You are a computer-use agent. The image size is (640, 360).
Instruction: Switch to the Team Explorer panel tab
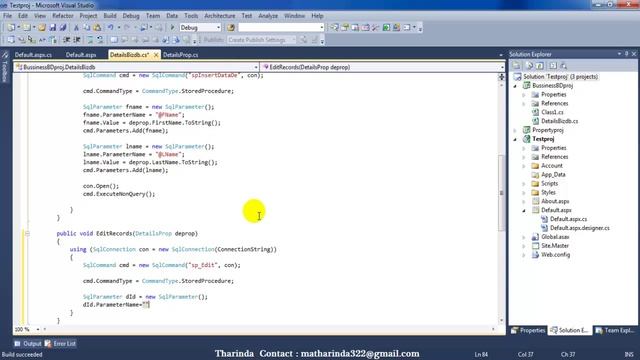[615, 330]
